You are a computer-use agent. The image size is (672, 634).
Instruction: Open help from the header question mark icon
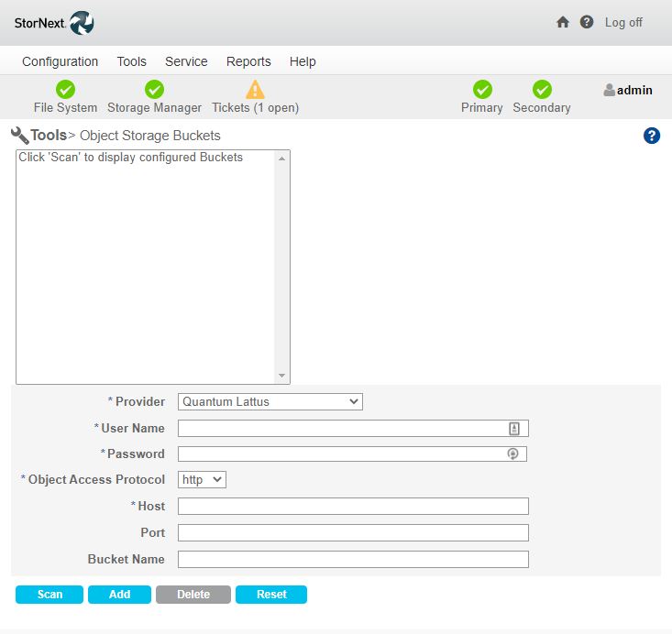coord(587,22)
